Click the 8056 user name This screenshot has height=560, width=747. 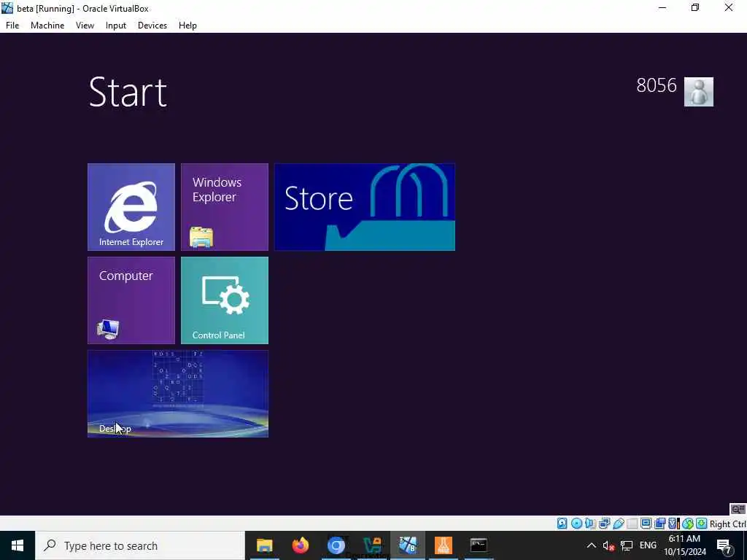pyautogui.click(x=656, y=85)
